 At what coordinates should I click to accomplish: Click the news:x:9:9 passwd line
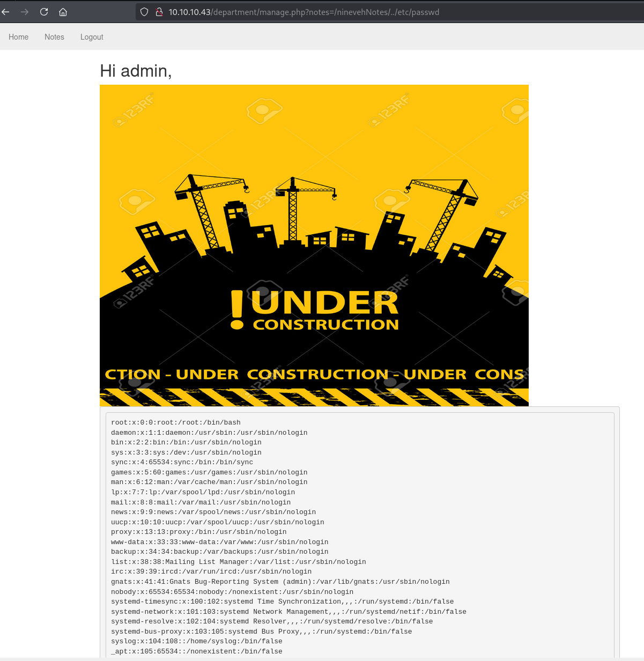click(213, 512)
